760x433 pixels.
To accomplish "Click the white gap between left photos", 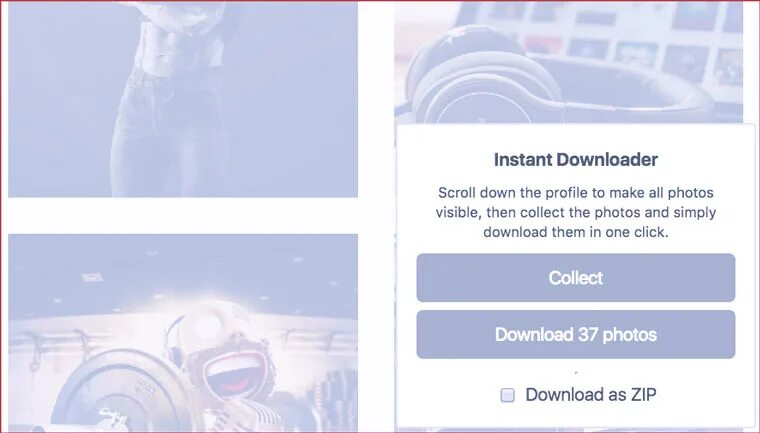I will [x=183, y=216].
